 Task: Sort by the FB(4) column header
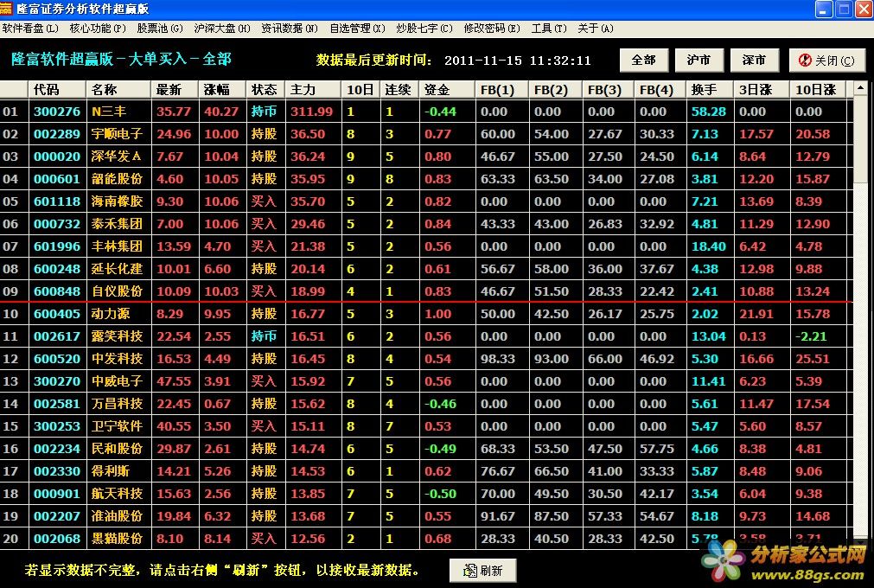pyautogui.click(x=660, y=89)
